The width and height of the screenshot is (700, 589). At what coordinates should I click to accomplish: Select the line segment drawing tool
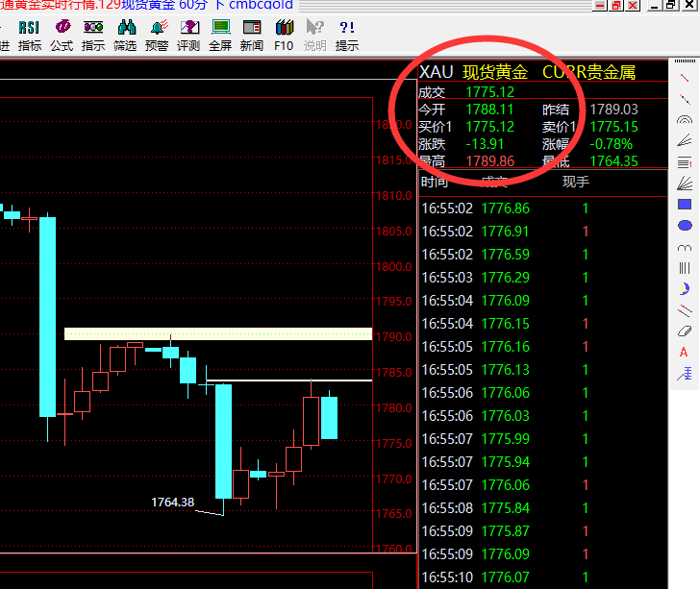(685, 78)
